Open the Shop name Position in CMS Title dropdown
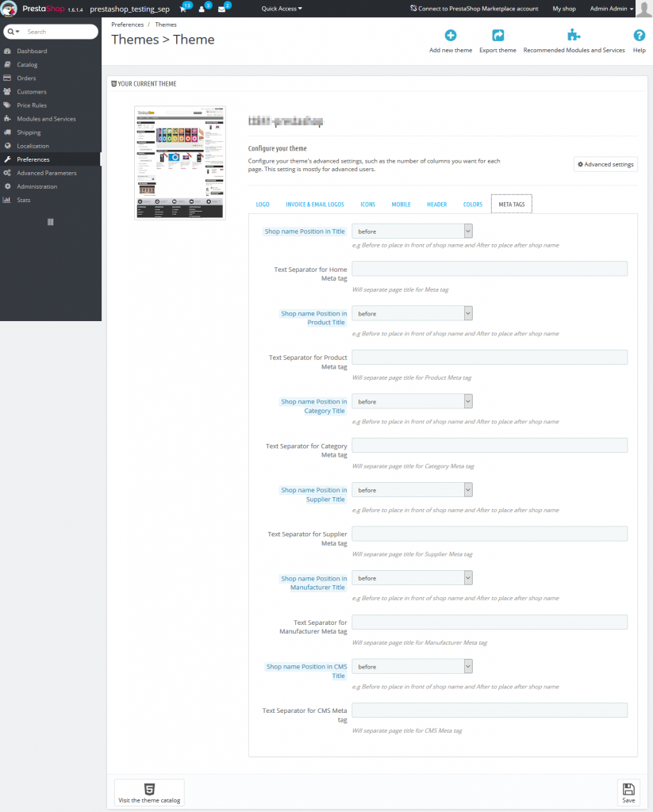This screenshot has width=653, height=812. pyautogui.click(x=412, y=665)
